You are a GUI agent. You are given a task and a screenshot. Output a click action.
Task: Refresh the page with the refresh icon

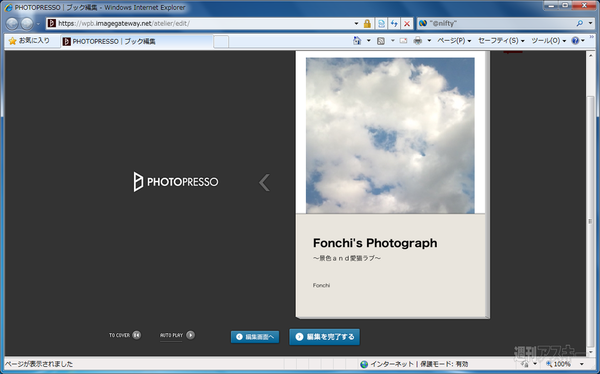394,23
